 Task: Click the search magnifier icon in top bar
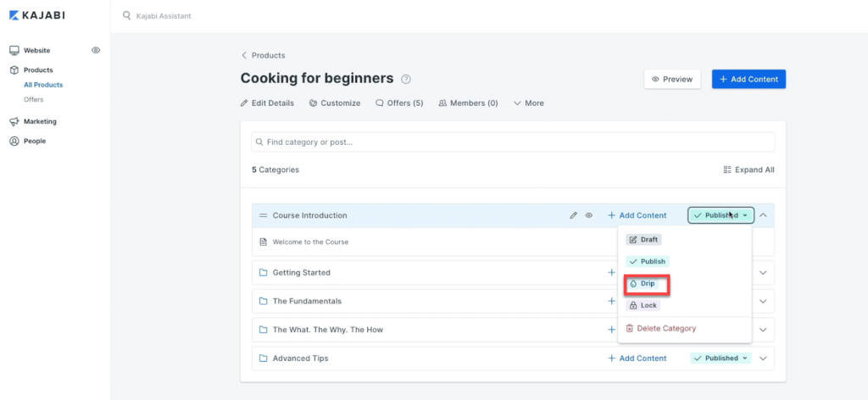127,16
